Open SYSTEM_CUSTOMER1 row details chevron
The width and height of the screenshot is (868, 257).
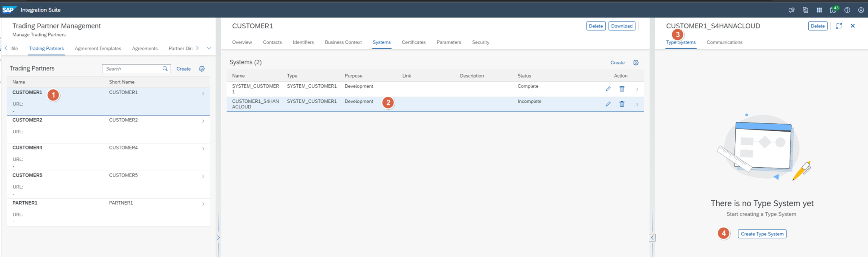coord(637,89)
